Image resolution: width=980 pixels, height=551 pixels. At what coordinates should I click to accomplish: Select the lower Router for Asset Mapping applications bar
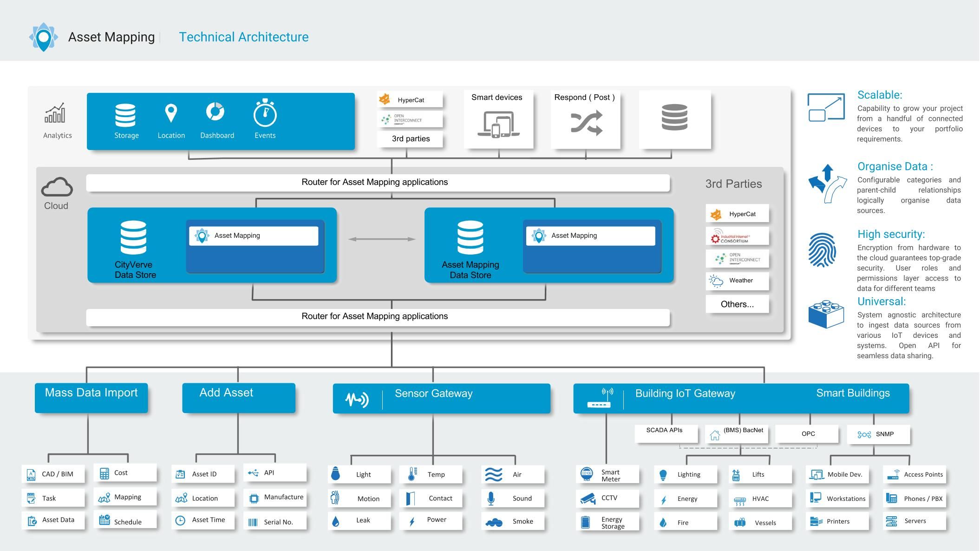(378, 317)
